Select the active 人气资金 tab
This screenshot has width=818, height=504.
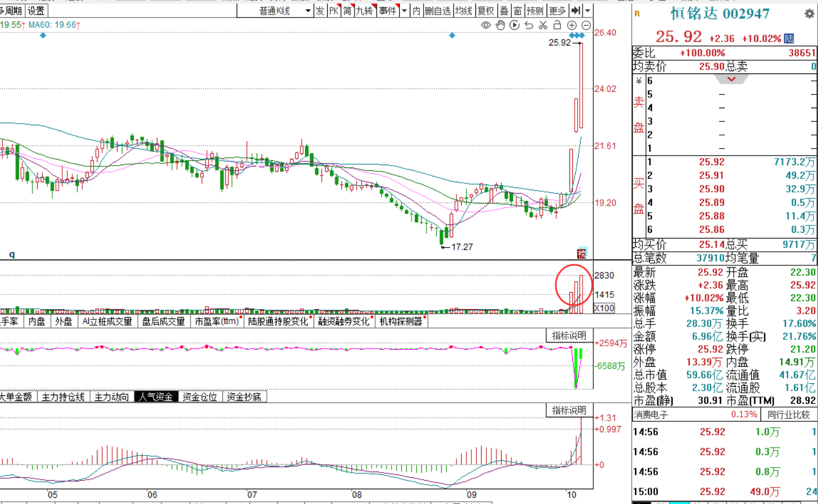[x=156, y=397]
